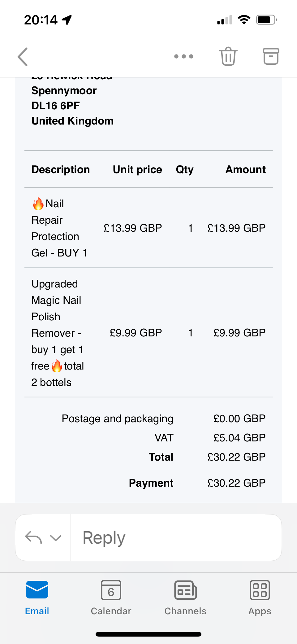Open the Apps tab

[260, 598]
